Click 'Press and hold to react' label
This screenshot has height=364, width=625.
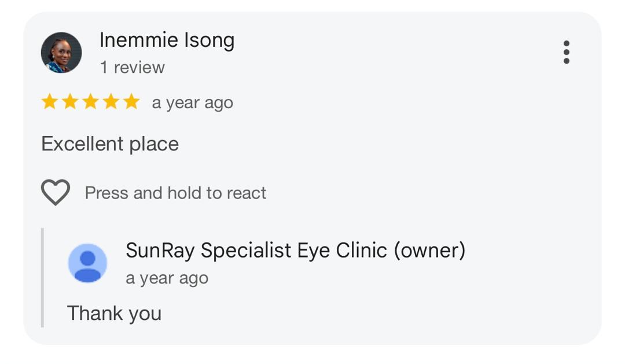[175, 193]
